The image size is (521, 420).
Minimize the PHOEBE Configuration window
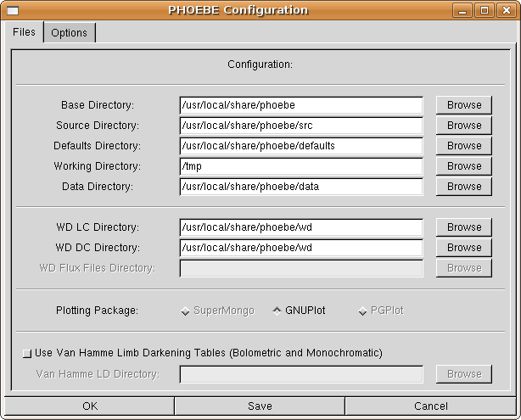pos(462,11)
